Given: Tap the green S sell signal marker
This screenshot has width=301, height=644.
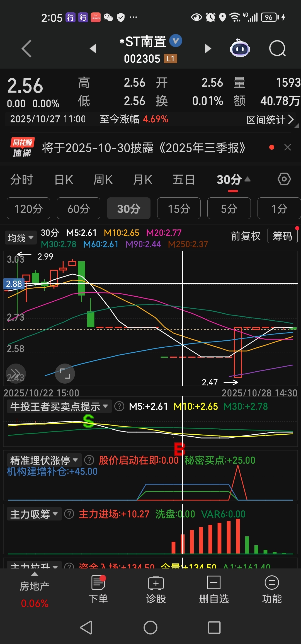Looking at the screenshot, I should coord(88,421).
